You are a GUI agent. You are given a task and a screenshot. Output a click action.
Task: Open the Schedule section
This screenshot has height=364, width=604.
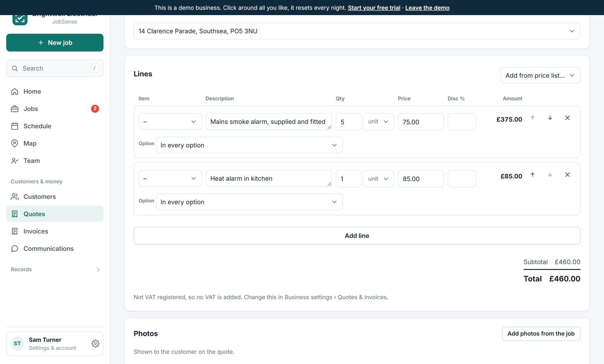55,126
